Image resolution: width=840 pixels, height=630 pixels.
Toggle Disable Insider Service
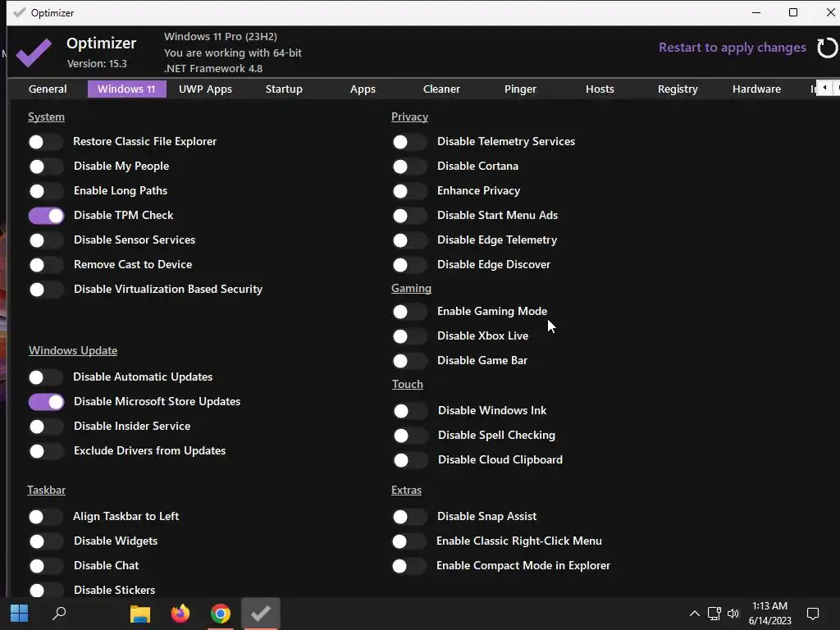(x=46, y=427)
